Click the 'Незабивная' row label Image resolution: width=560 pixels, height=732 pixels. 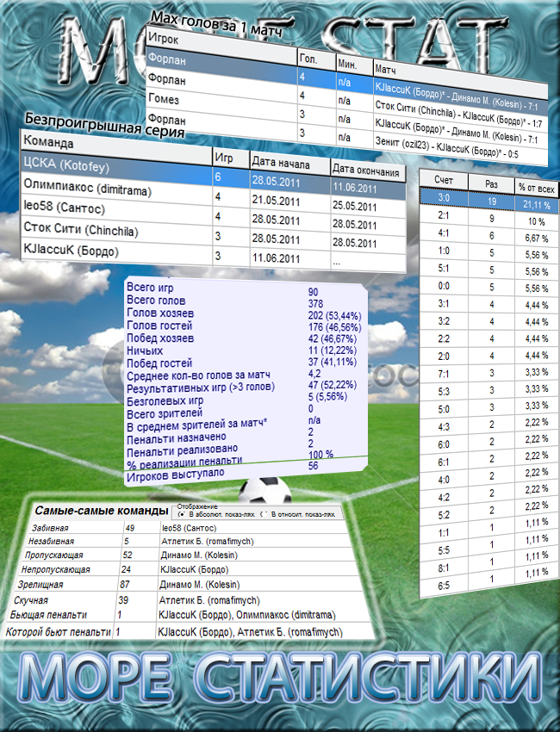[x=51, y=542]
